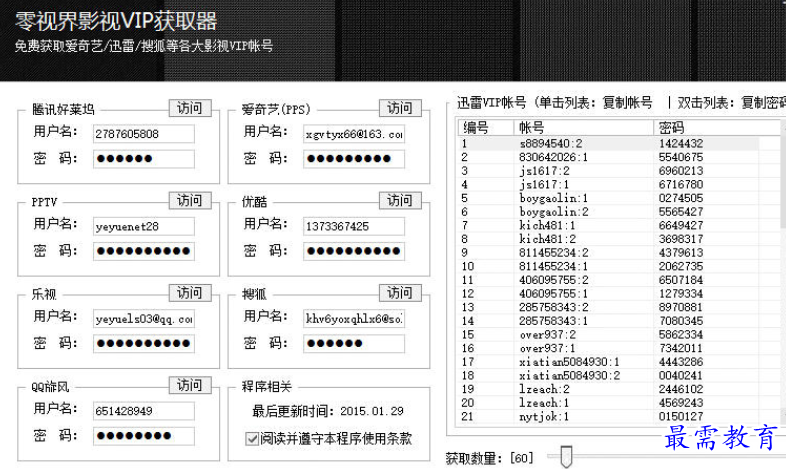Screen dimensions: 786x469
Task: Select account lzeach:1 row
Action: click(x=609, y=403)
